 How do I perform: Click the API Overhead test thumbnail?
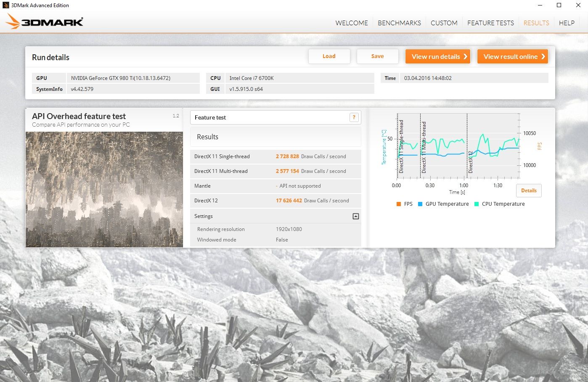(x=104, y=189)
